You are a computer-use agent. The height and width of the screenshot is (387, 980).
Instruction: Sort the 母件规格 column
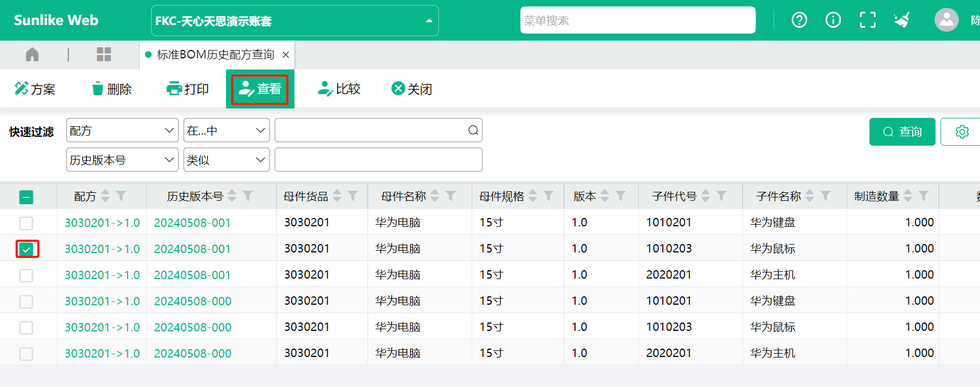533,196
